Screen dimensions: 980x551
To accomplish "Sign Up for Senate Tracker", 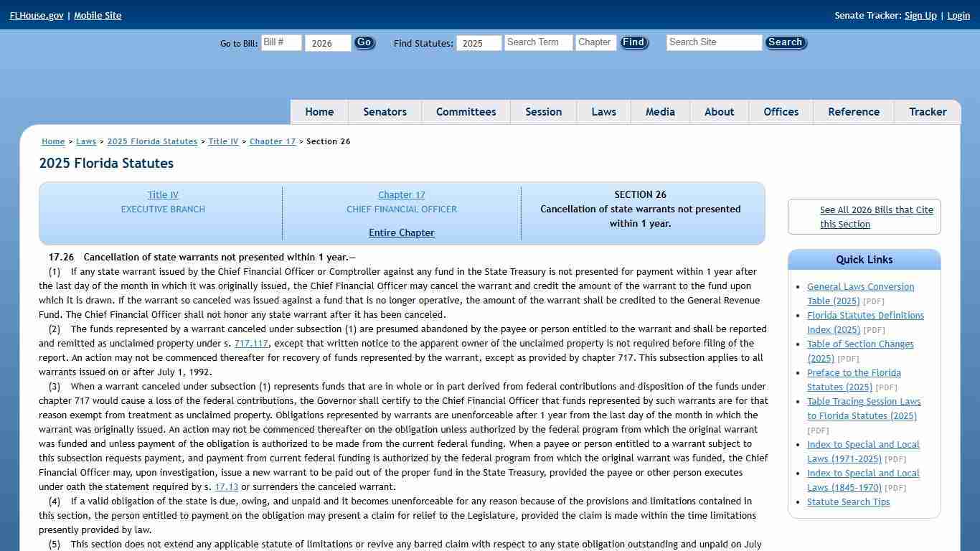I will 920,15.
